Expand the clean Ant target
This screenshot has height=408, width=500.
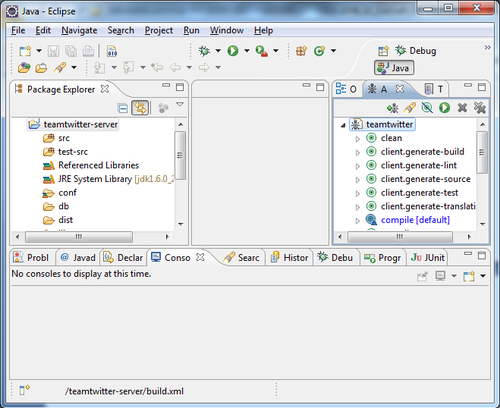coord(358,139)
